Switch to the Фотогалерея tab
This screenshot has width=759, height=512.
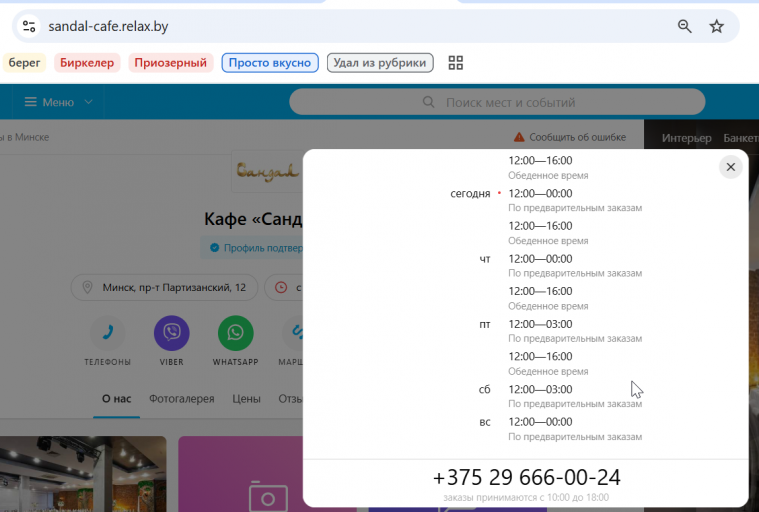point(182,399)
